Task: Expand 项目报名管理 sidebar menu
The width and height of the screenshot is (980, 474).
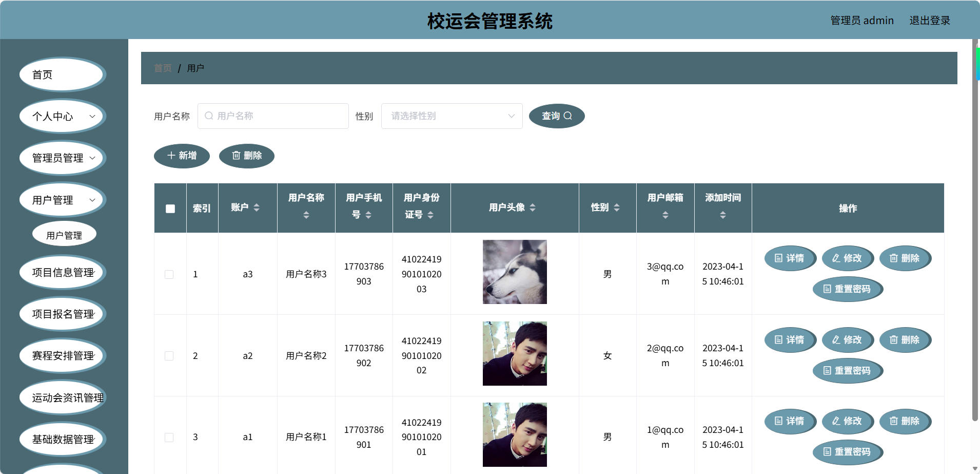Action: pos(62,314)
